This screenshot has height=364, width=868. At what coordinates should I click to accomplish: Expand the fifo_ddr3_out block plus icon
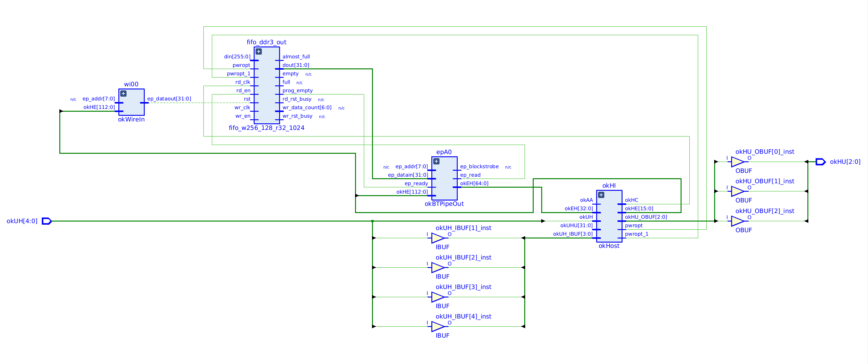258,51
